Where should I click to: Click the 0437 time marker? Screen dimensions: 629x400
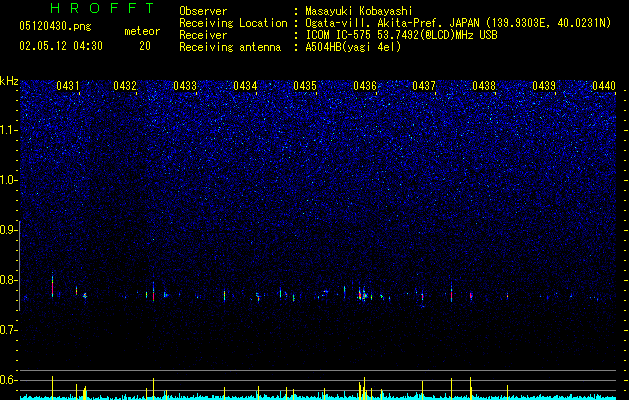tap(424, 86)
